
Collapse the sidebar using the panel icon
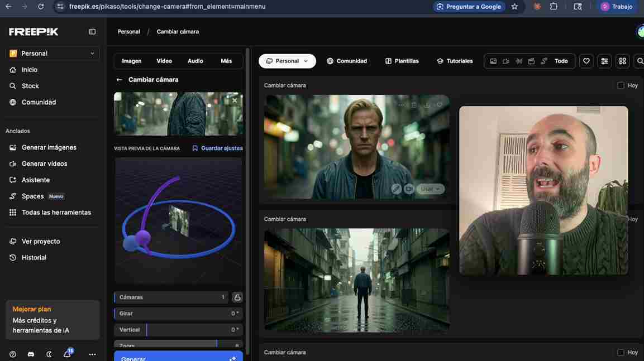(x=92, y=32)
